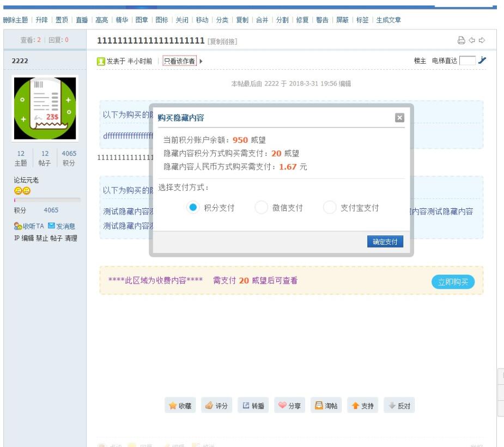This screenshot has height=447, width=504.
Task: Click the user 2222 avatar image
Action: coord(45,108)
